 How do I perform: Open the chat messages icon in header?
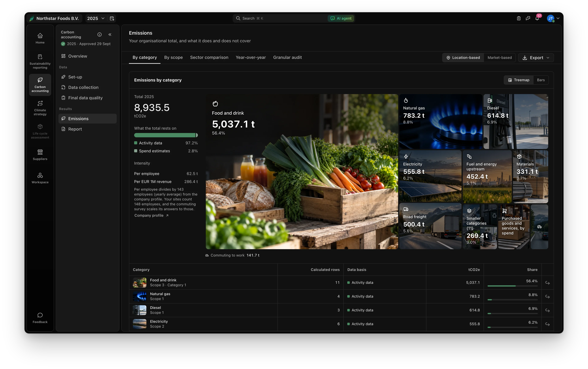[528, 18]
